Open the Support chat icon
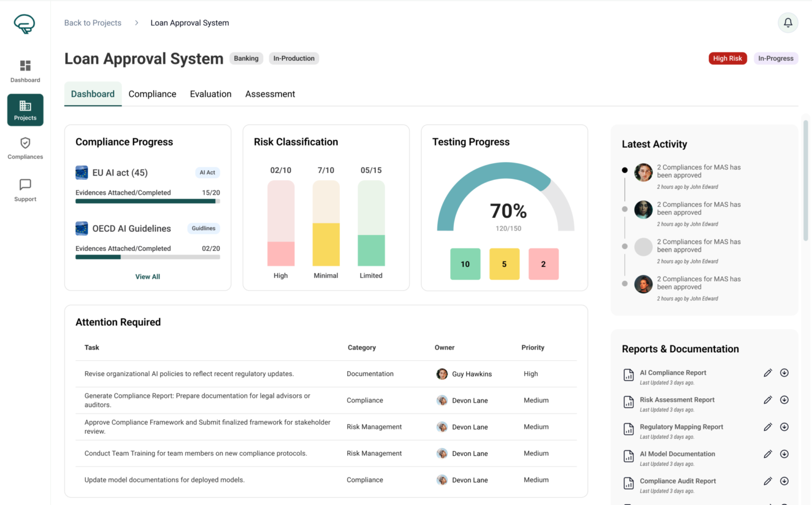812x505 pixels. (x=25, y=190)
